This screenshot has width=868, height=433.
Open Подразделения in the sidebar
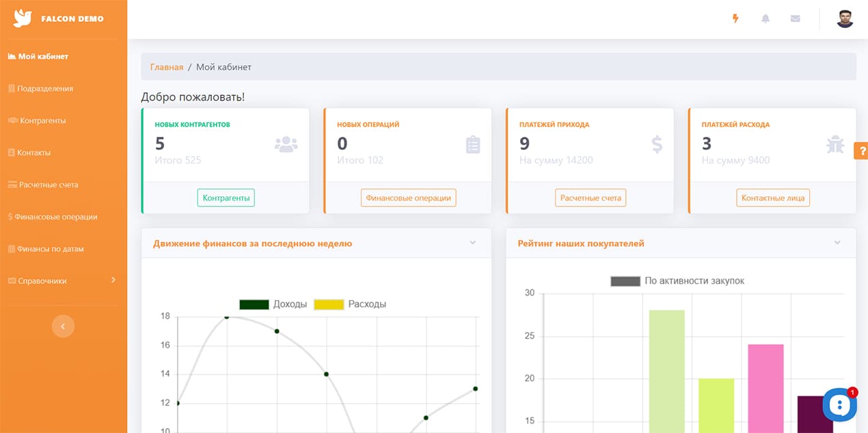click(x=44, y=88)
